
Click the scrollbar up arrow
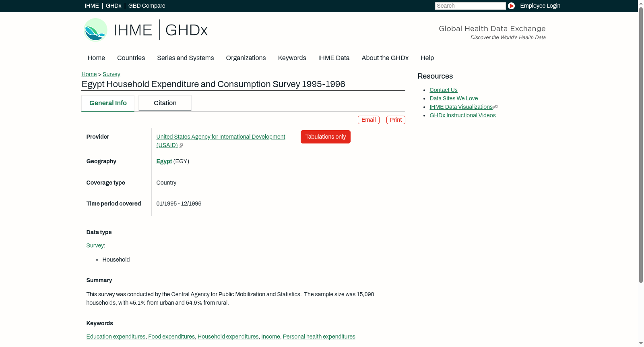tap(641, 3)
